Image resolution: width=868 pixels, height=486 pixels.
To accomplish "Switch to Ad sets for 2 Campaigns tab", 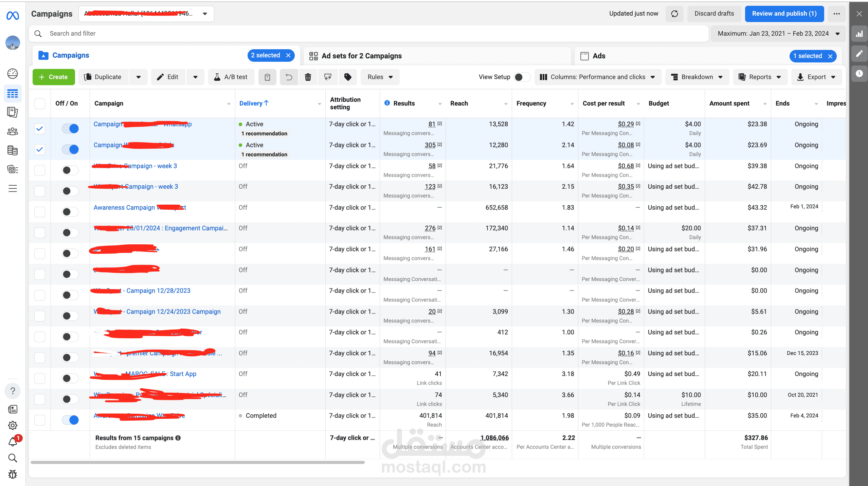I will pyautogui.click(x=361, y=56).
